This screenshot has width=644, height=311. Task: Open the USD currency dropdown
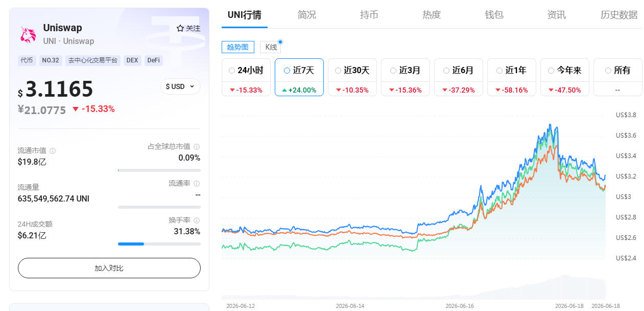[x=180, y=86]
